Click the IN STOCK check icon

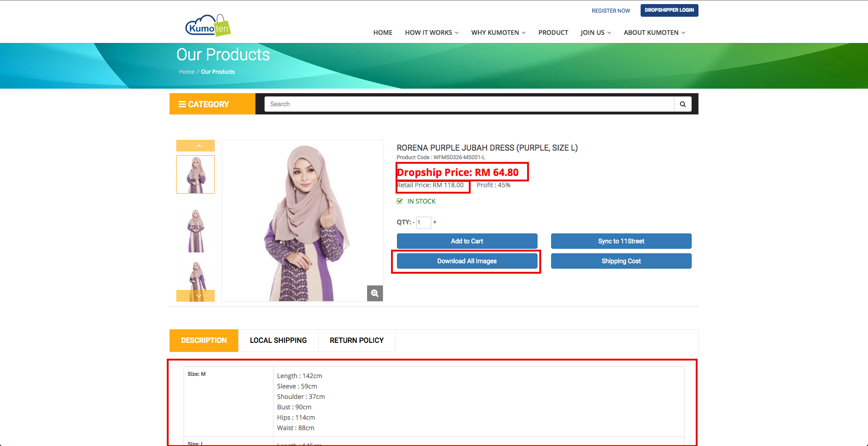coord(400,201)
